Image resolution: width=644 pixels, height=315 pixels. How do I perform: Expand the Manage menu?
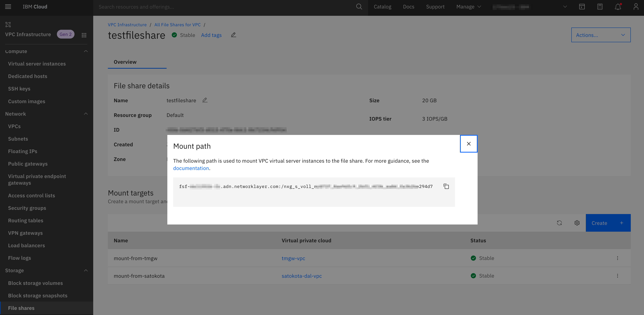468,7
